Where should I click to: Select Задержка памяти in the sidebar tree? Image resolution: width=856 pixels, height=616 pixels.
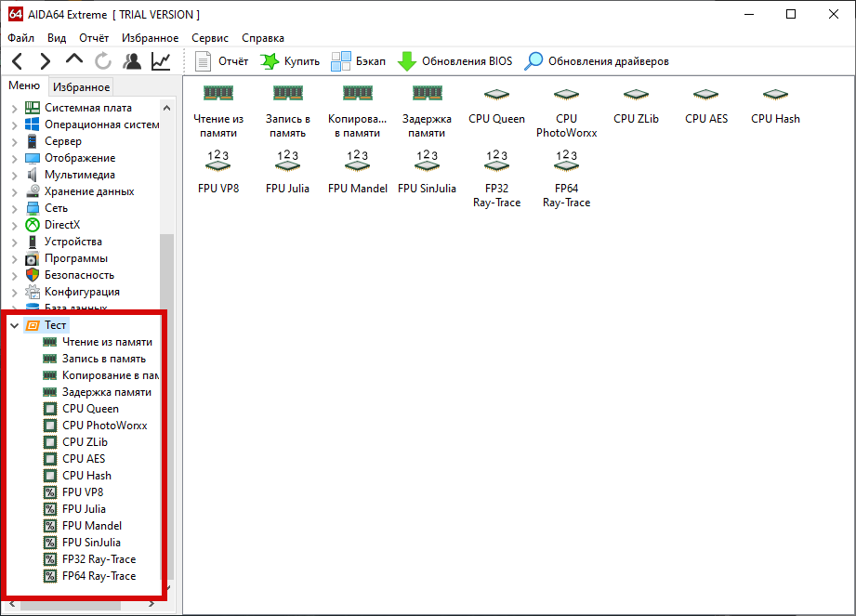[x=106, y=392]
